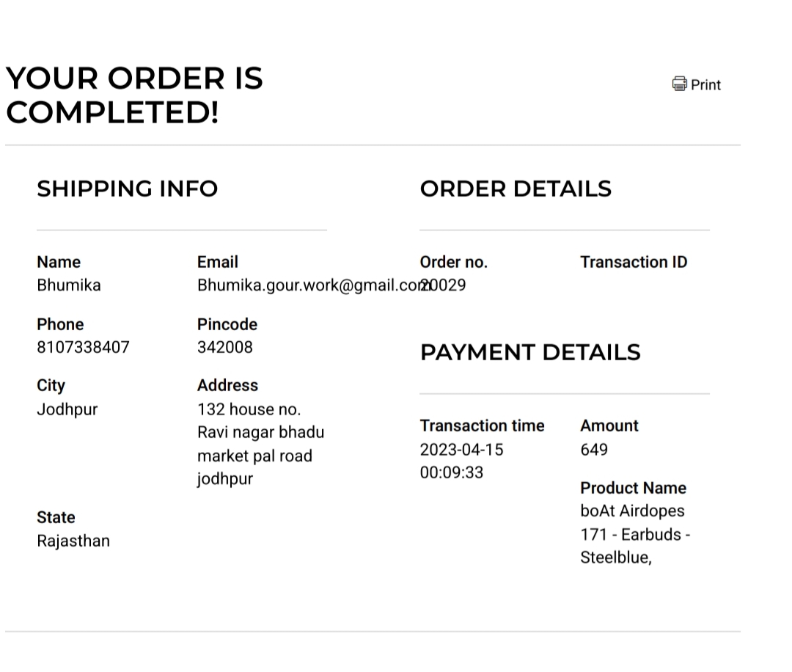
Task: Click the email address Bhumika.gour.work@gmail.com
Action: [308, 285]
